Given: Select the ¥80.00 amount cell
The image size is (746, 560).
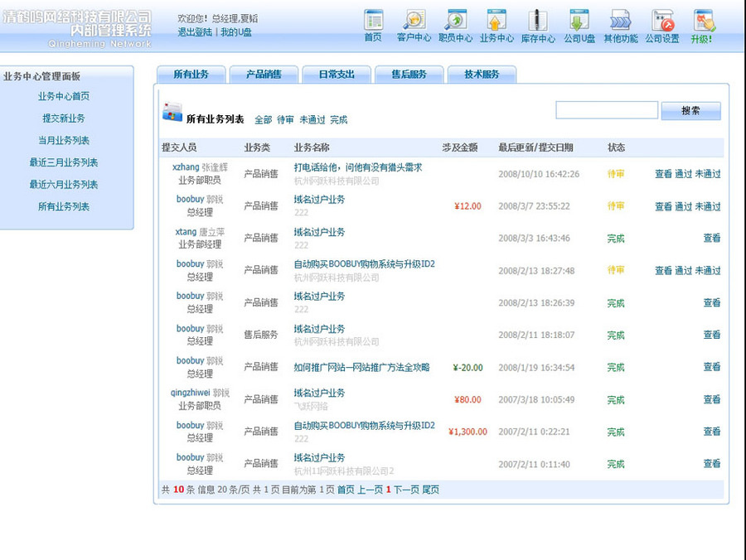Looking at the screenshot, I should [x=467, y=400].
